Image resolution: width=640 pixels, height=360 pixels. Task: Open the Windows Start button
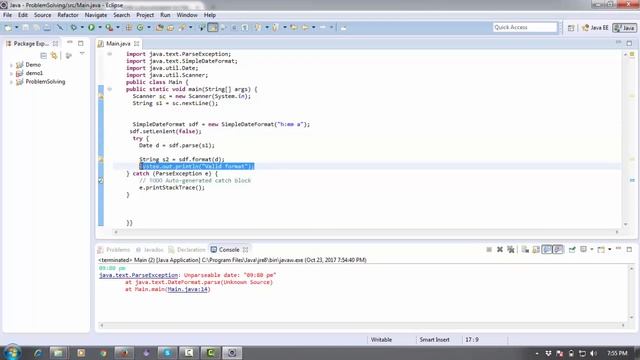[12, 352]
